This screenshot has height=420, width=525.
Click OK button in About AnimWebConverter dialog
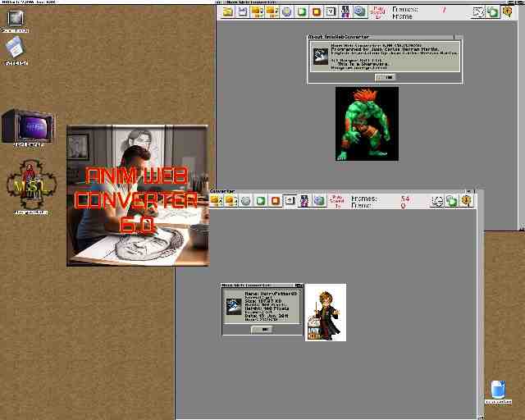tap(385, 77)
